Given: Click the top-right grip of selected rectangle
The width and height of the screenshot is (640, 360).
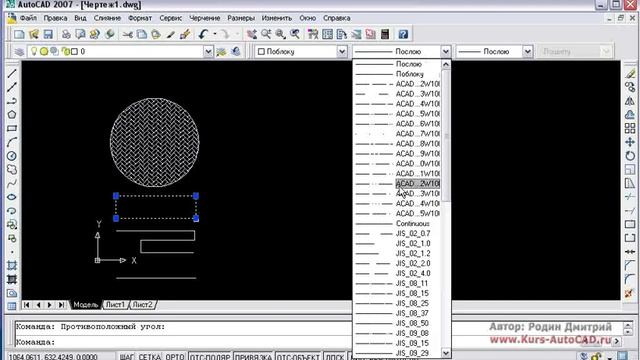Looking at the screenshot, I should [x=196, y=196].
